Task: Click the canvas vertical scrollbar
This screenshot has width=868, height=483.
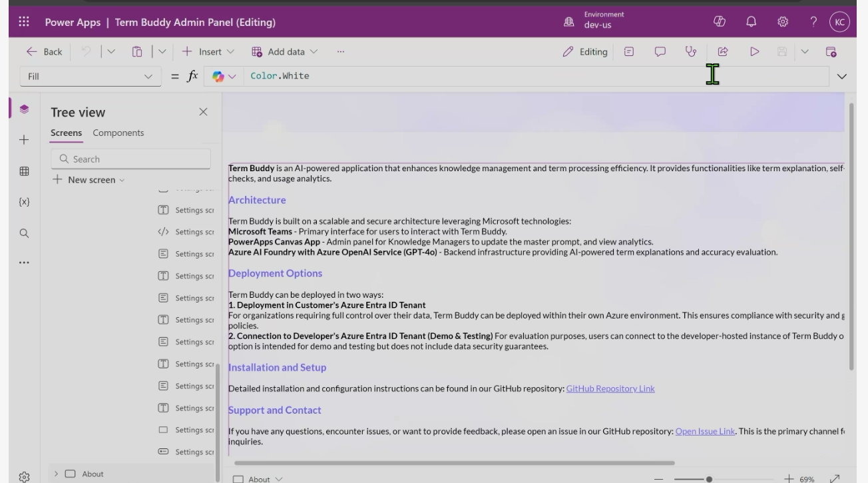Action: [x=852, y=237]
